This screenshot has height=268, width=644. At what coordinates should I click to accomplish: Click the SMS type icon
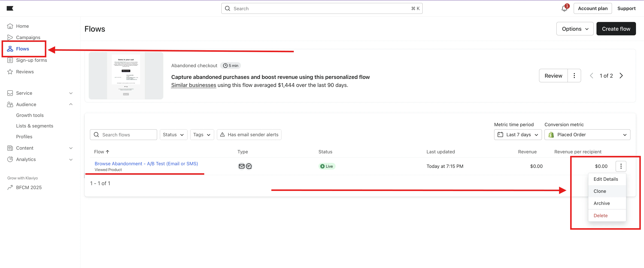[x=249, y=166]
